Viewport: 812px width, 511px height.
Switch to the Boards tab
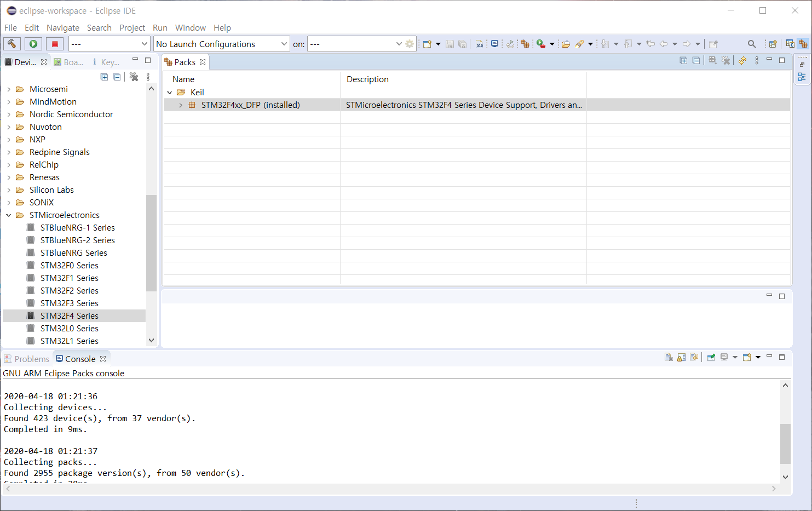[x=69, y=62]
